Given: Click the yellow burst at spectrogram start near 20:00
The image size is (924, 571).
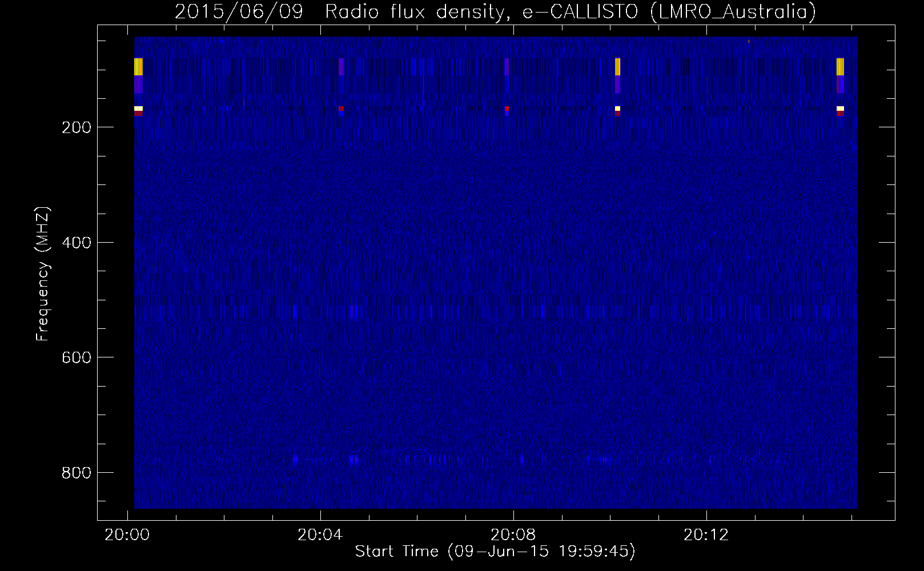Looking at the screenshot, I should pos(138,67).
